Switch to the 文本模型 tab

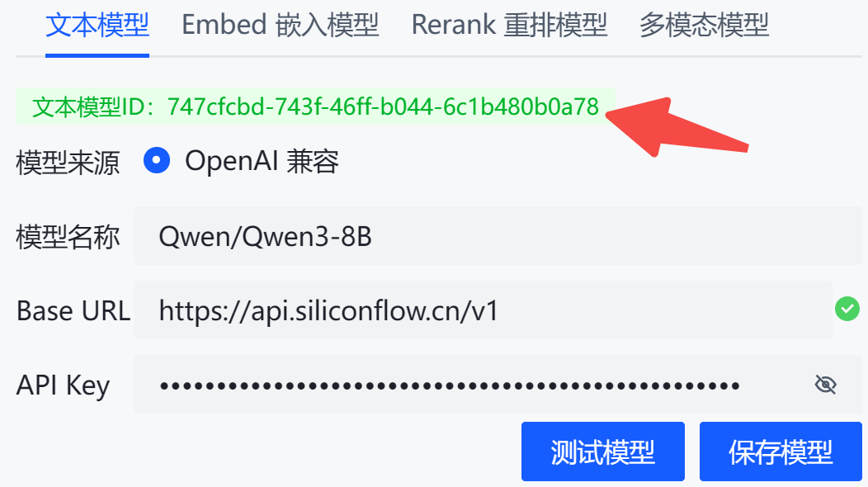pyautogui.click(x=97, y=26)
